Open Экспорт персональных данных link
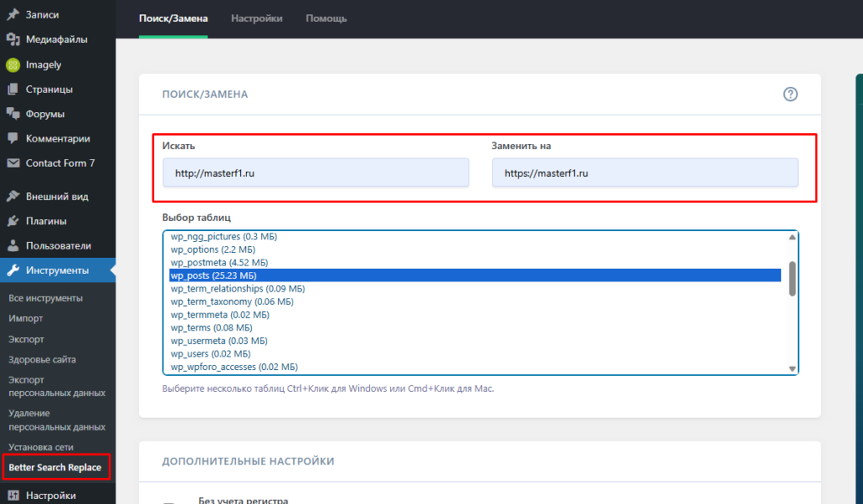 click(56, 386)
